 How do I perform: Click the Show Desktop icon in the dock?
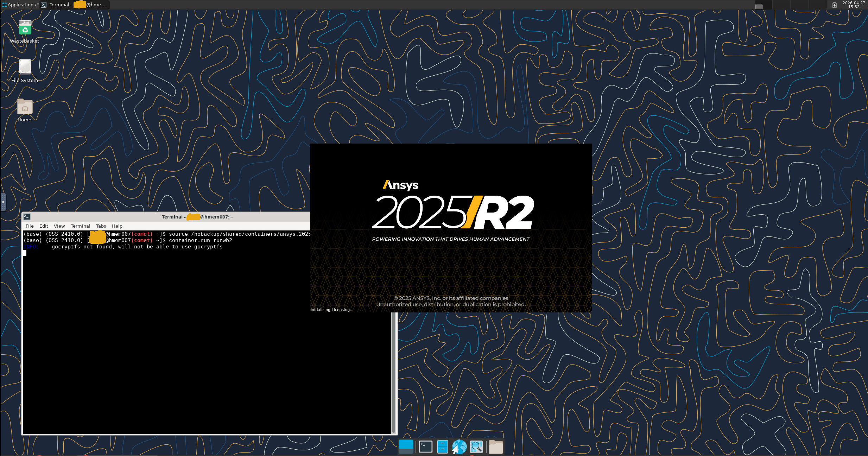[406, 446]
